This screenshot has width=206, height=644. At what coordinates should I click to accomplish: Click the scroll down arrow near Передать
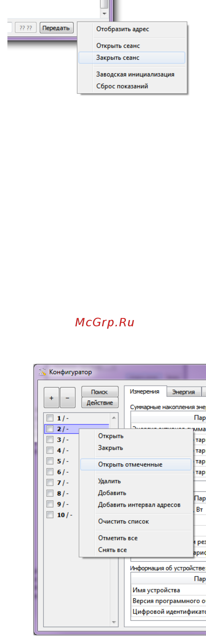point(104,14)
